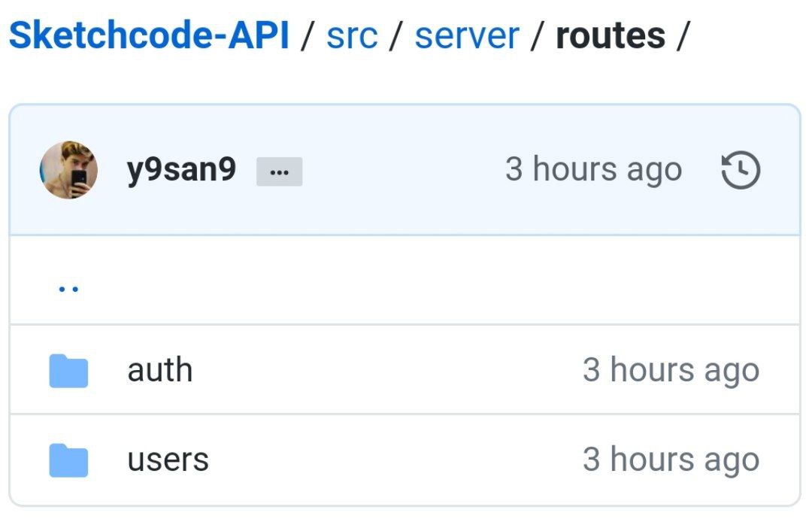Open latest commit via header timestamp
Image resolution: width=812 pixels, height=522 pixels.
[593, 169]
